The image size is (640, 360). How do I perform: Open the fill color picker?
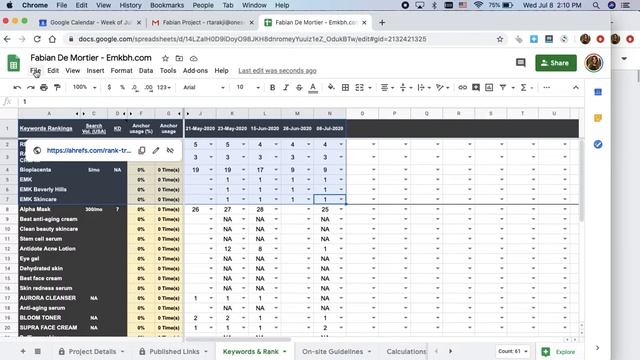tap(331, 87)
